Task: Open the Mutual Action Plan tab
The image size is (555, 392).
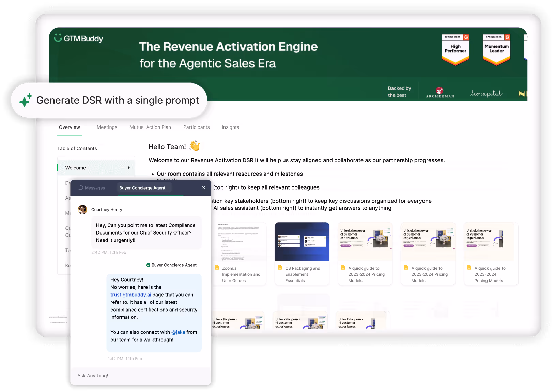Action: 150,127
